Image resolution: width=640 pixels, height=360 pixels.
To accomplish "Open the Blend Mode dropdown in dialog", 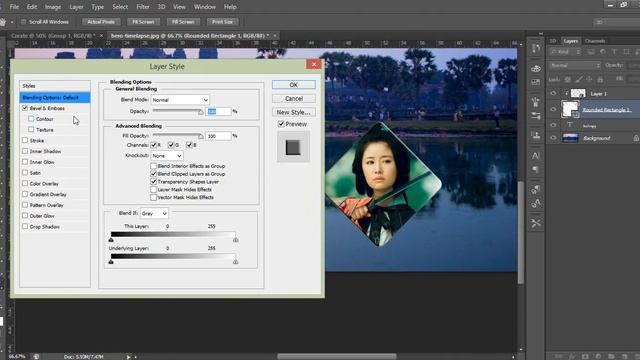I will click(180, 100).
